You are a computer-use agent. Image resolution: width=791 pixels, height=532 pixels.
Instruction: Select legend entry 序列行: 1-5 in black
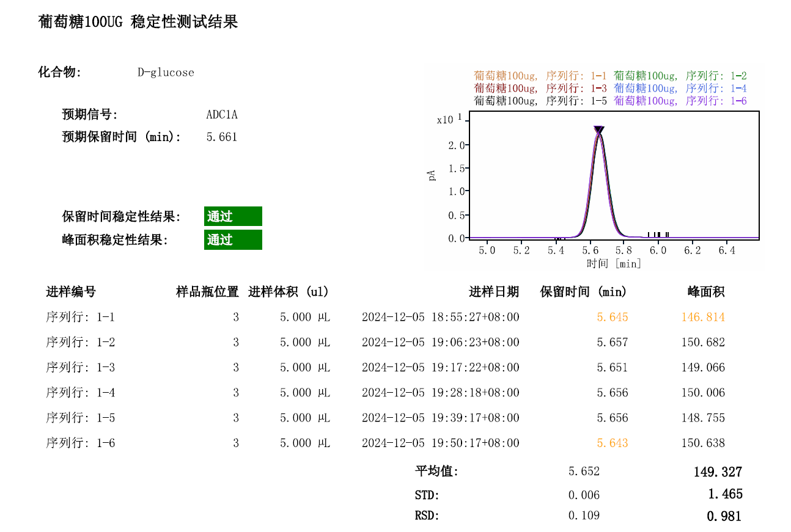click(540, 101)
